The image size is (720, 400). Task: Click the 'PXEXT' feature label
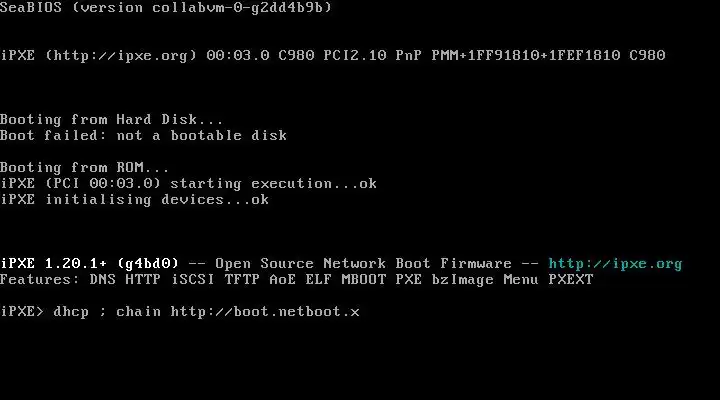(571, 280)
